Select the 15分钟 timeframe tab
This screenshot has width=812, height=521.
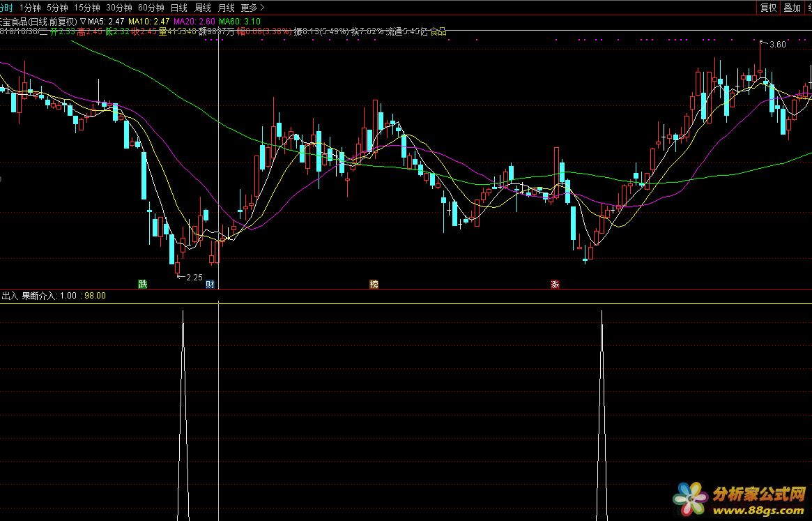[87, 8]
